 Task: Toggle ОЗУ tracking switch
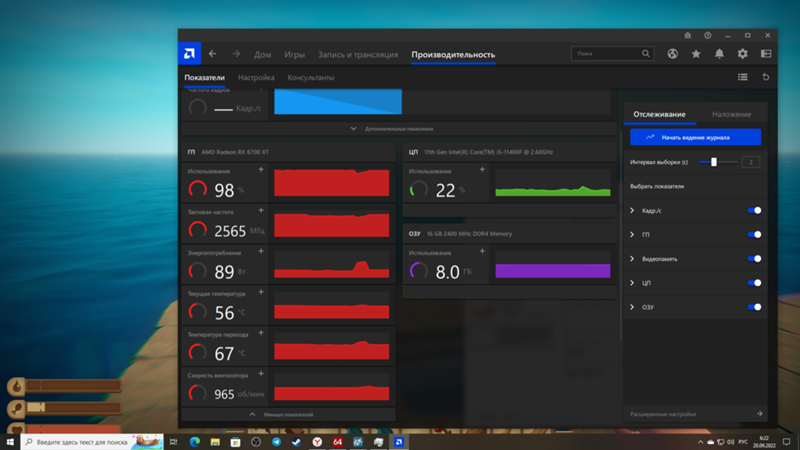pyautogui.click(x=755, y=307)
